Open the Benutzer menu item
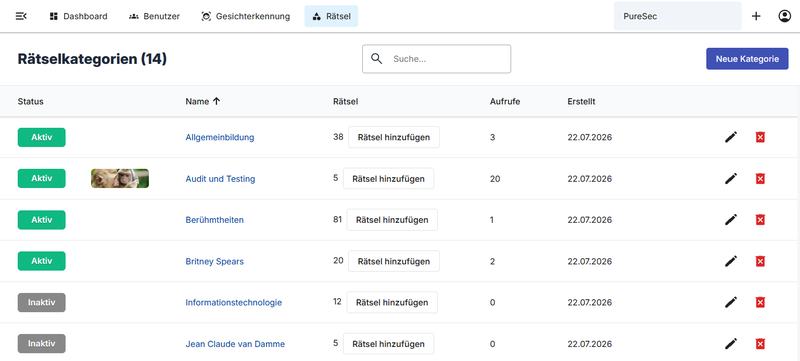The height and width of the screenshot is (361, 800). (x=154, y=16)
